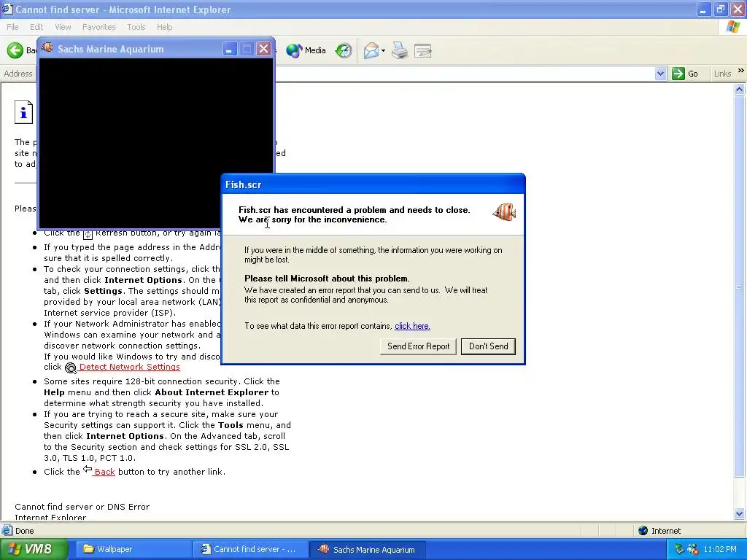Click the 11:02 PM taskbar clock
Image resolution: width=747 pixels, height=560 pixels.
[720, 549]
